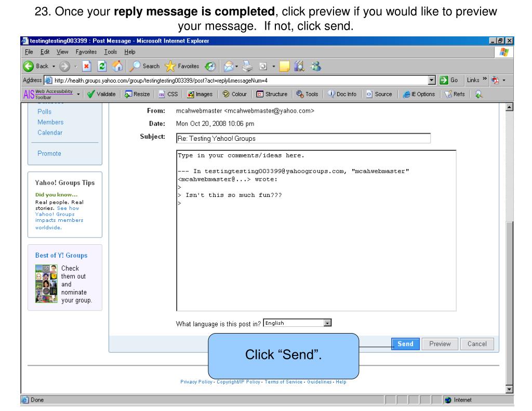Click the Best of Y! Groups thumbnail

46,284
